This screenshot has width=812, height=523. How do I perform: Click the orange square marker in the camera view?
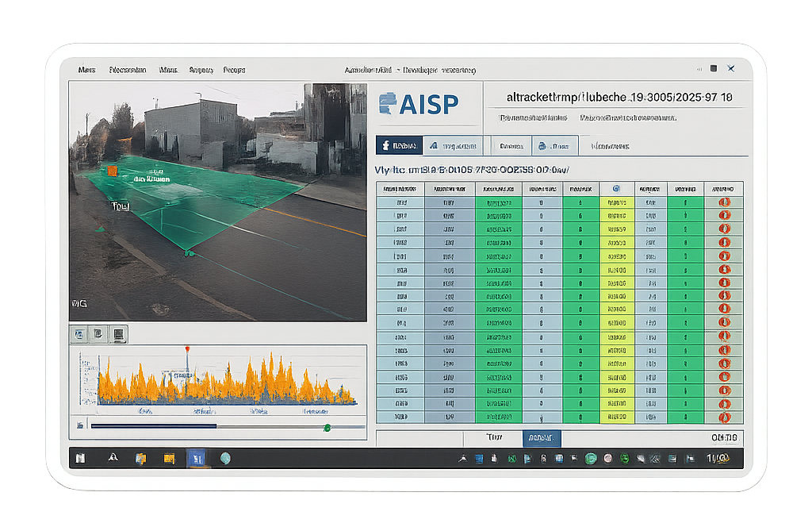(x=112, y=171)
